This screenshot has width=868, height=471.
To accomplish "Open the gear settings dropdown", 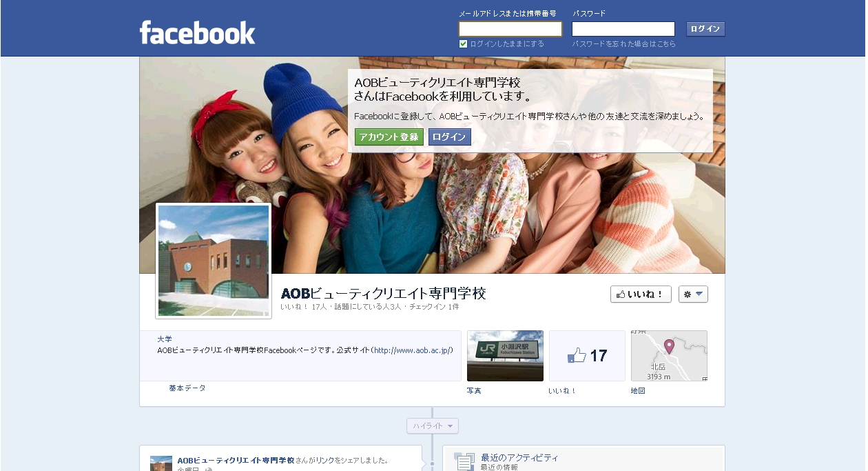I will [x=693, y=294].
